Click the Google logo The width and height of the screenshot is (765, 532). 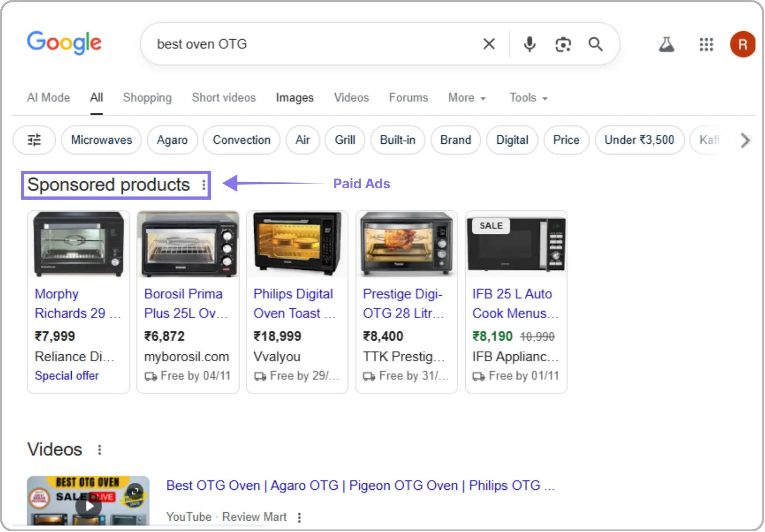coord(64,43)
